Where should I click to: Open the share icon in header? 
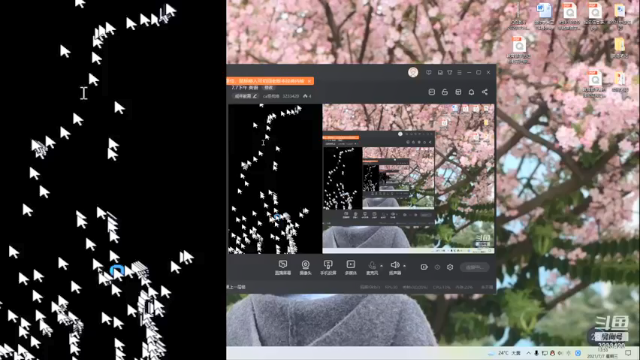pyautogui.click(x=484, y=92)
